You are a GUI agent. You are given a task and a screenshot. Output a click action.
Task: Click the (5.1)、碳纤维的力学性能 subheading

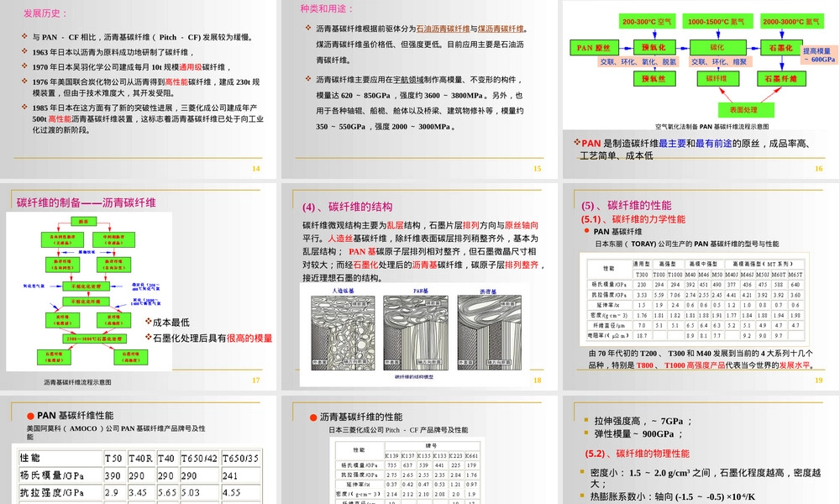633,219
